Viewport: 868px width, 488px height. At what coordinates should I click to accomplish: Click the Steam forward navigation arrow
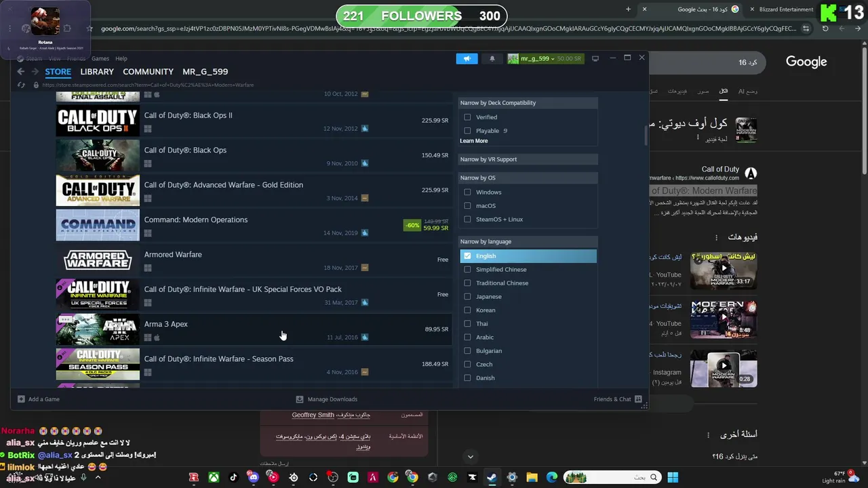click(35, 71)
